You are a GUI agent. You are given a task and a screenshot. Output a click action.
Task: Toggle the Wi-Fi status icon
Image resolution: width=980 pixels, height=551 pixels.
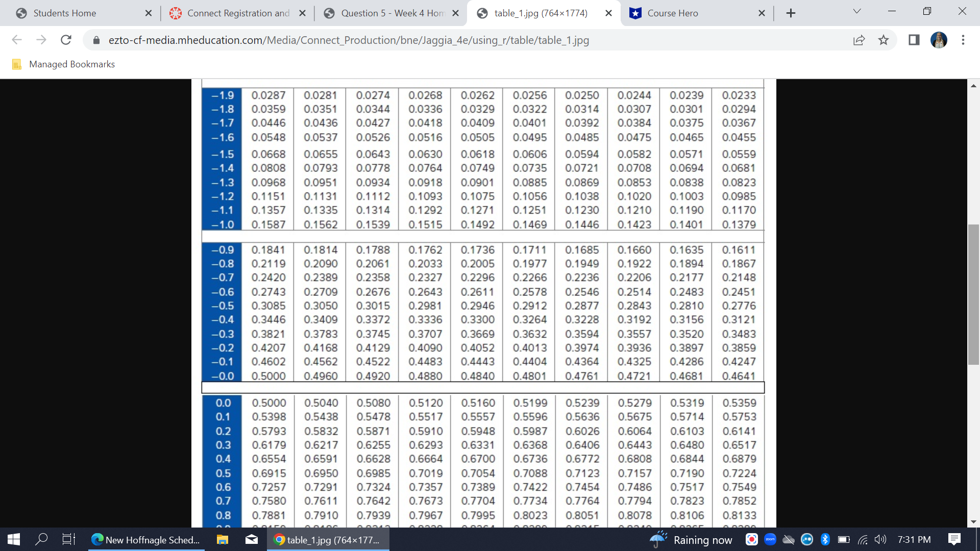(862, 539)
